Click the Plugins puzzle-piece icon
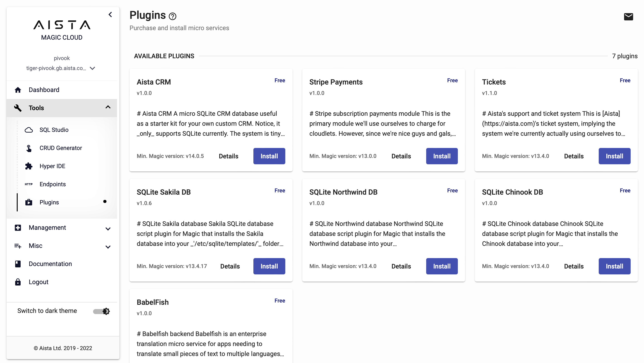 click(29, 202)
